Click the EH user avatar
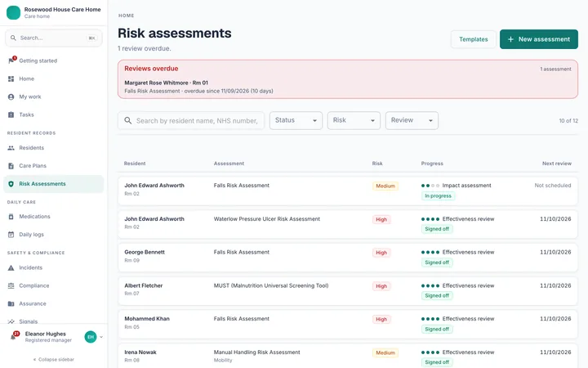This screenshot has width=588, height=368. 91,337
